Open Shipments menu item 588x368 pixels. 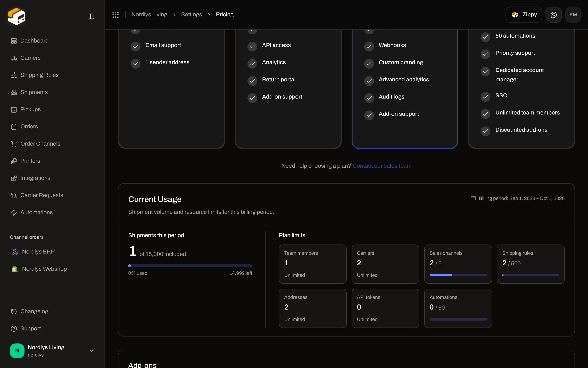pyautogui.click(x=52, y=92)
